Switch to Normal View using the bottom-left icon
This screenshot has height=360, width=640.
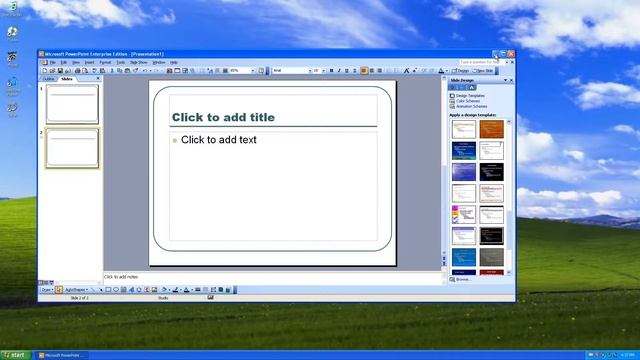coord(41,282)
